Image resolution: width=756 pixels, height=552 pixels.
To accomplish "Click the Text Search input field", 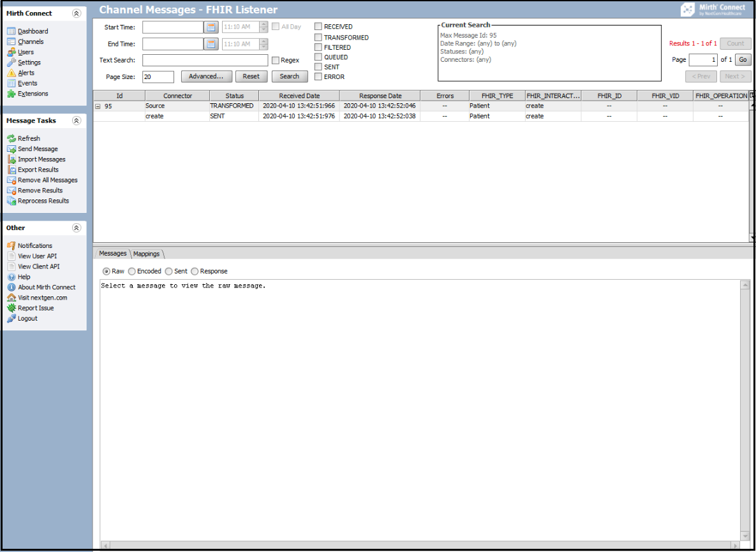I will 205,60.
